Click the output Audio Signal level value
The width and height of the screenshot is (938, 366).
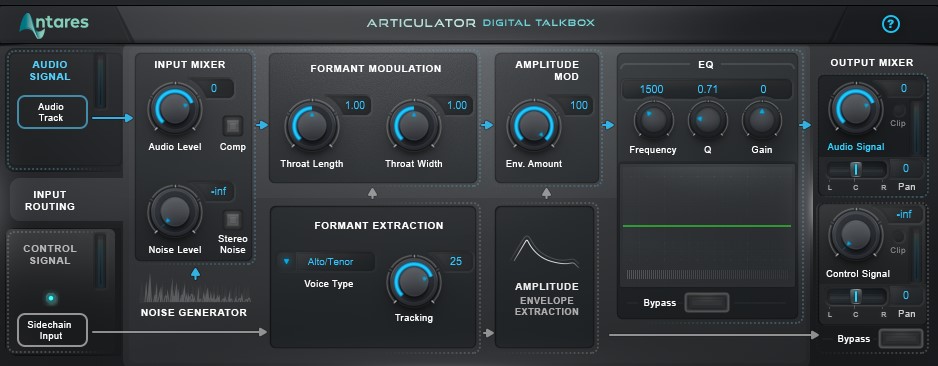point(903,89)
